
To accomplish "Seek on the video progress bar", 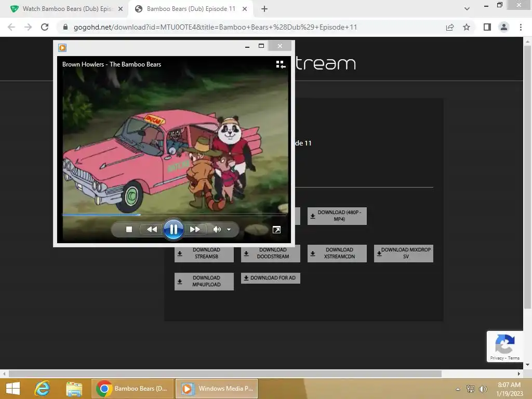I will (x=174, y=215).
